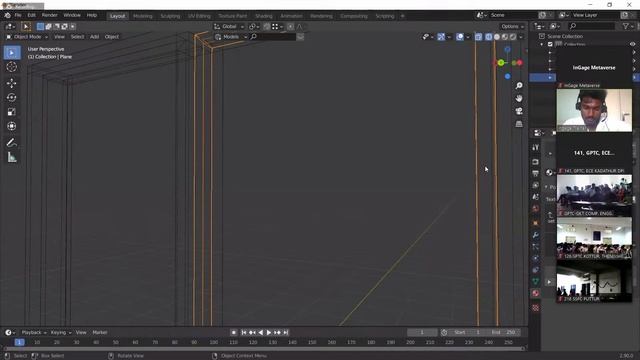Open the Scene properties tab

pos(536,197)
